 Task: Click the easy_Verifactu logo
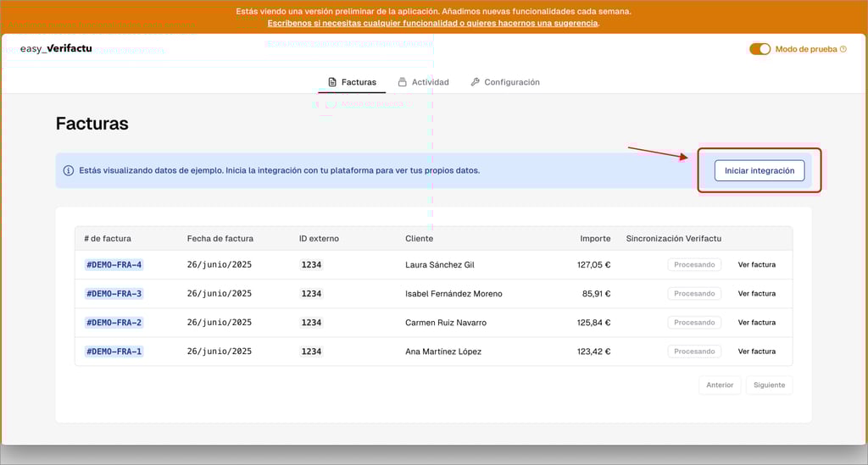(56, 48)
